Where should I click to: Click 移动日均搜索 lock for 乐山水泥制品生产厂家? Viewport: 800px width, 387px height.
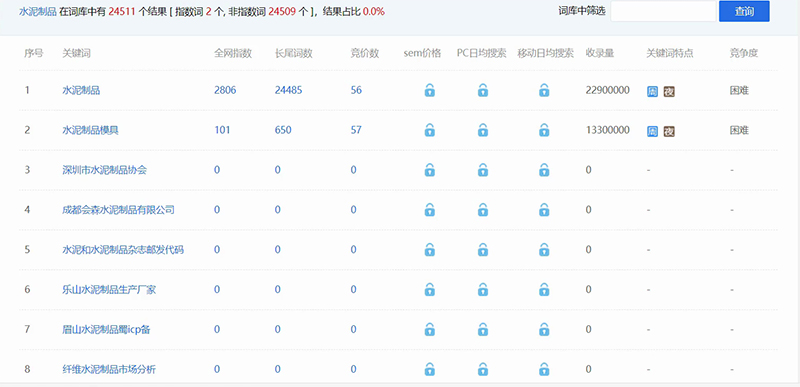pos(544,289)
